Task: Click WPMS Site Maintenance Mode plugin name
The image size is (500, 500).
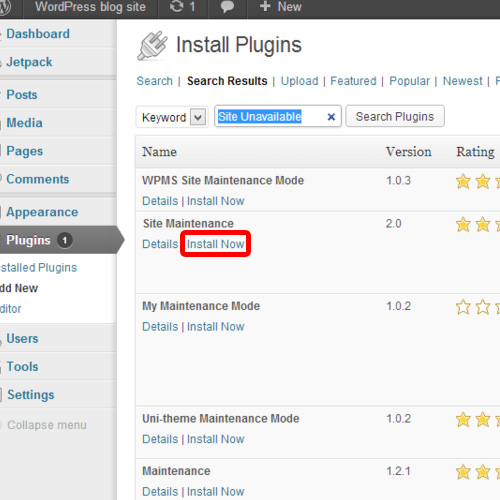Action: [x=223, y=180]
